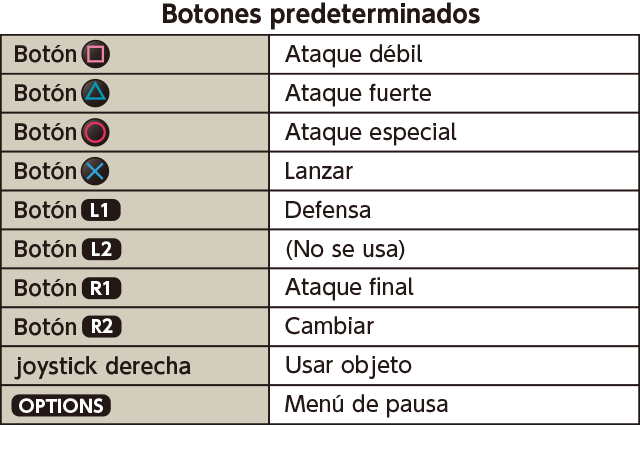Select the 'Lanzar' action cell
Screen dimensions: 640x463
454,171
